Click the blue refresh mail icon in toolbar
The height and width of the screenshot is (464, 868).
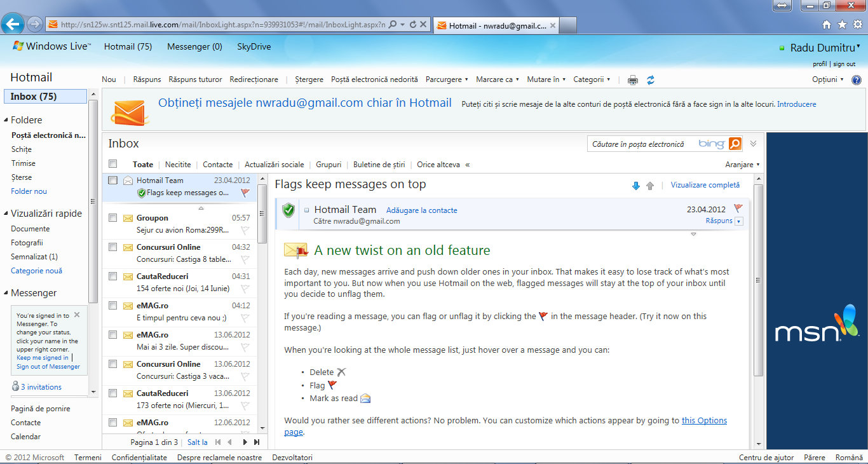point(651,80)
